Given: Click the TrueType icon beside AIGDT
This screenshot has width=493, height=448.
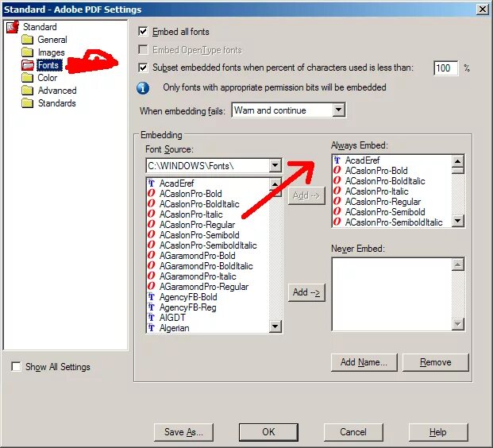Looking at the screenshot, I should pyautogui.click(x=152, y=318).
